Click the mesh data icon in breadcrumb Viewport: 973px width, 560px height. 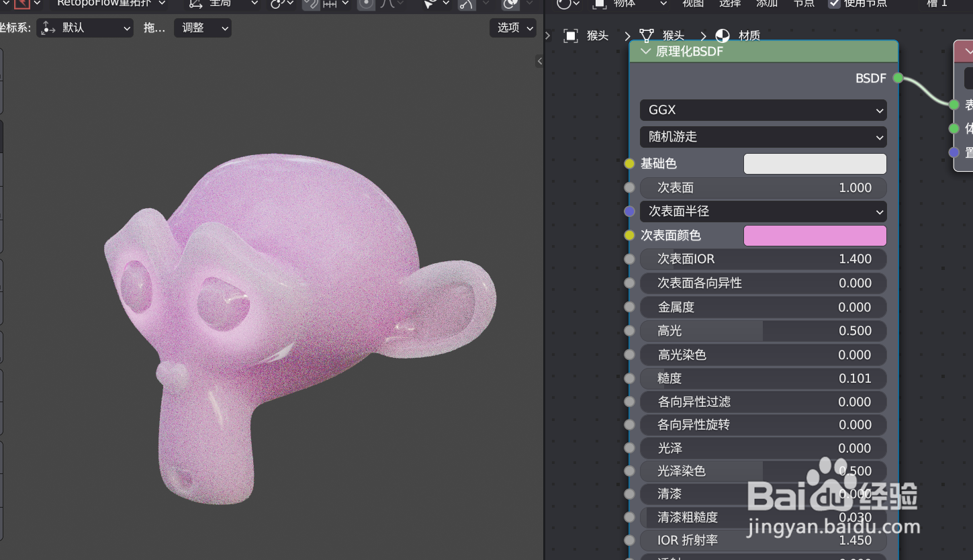pos(647,36)
